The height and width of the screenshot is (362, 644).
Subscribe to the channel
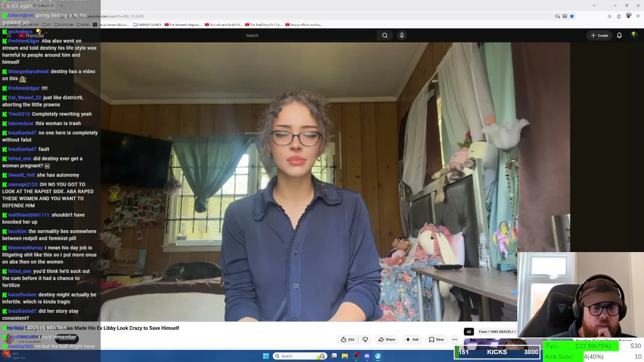point(66,338)
